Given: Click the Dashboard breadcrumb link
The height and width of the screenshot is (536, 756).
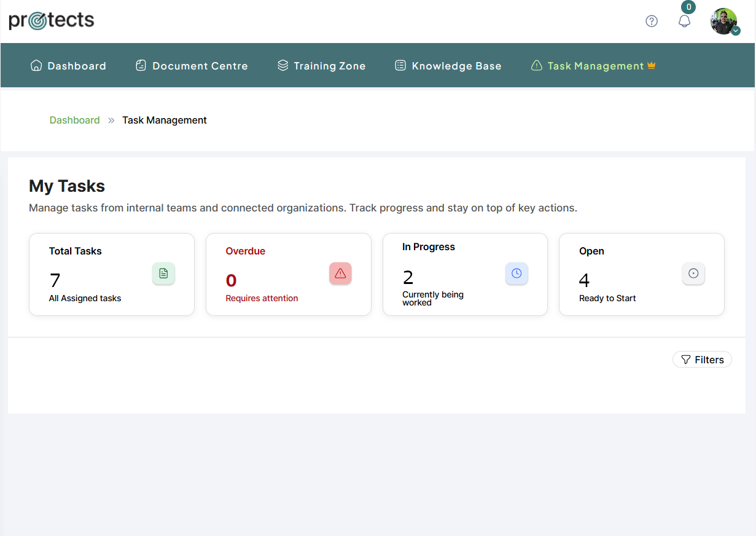Looking at the screenshot, I should (74, 120).
